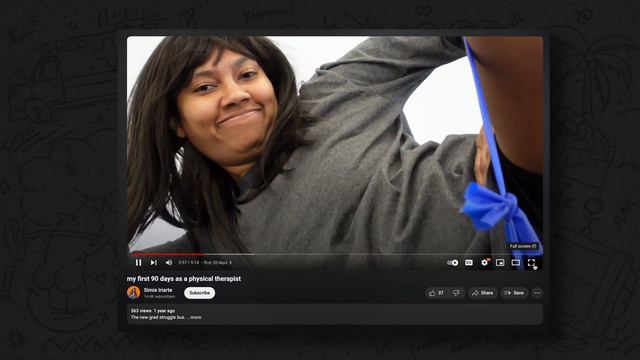Expand the description with '...more'
The height and width of the screenshot is (360, 640).
pos(195,317)
